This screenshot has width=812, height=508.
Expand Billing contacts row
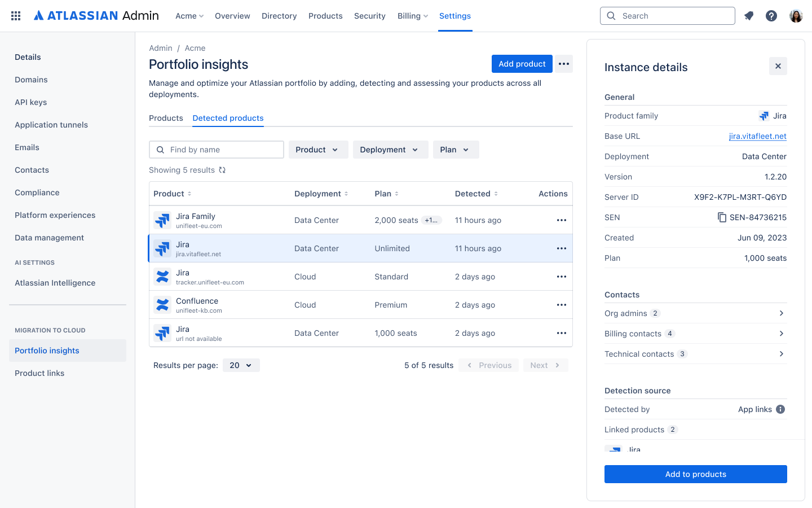click(696, 334)
